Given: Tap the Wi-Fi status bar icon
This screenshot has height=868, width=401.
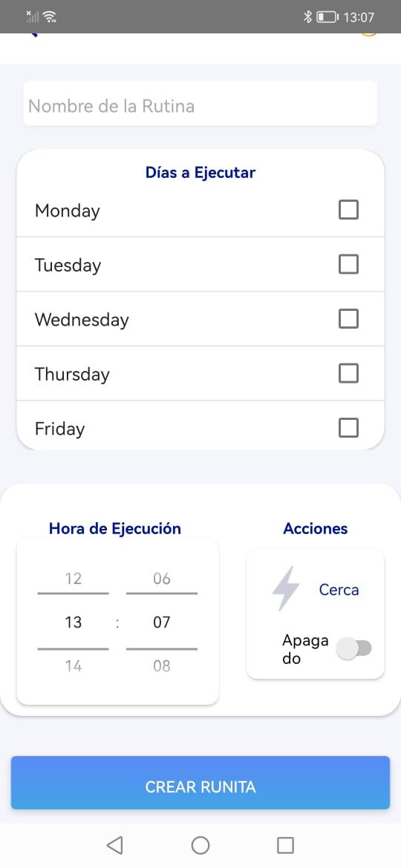Looking at the screenshot, I should click(x=50, y=16).
